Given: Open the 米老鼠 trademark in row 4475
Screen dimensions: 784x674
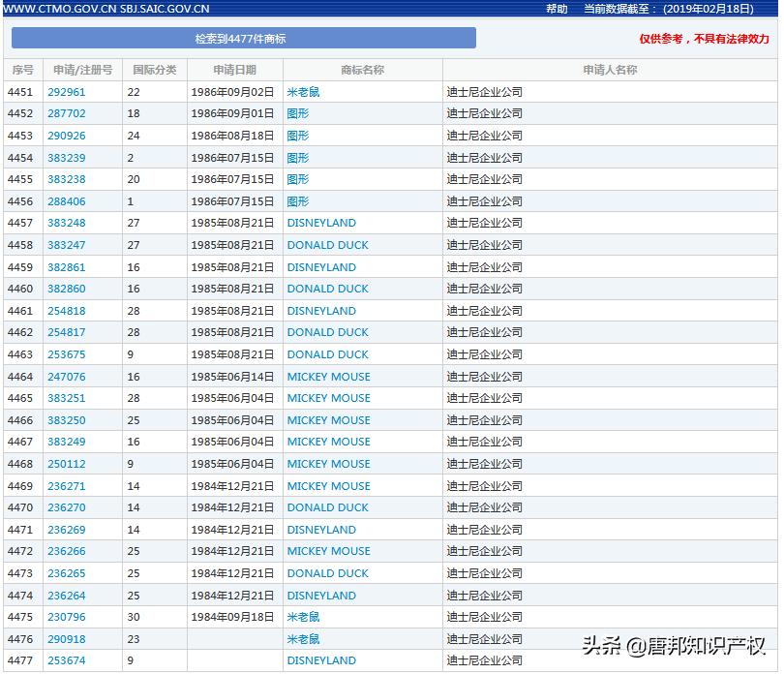Looking at the screenshot, I should [x=305, y=617].
